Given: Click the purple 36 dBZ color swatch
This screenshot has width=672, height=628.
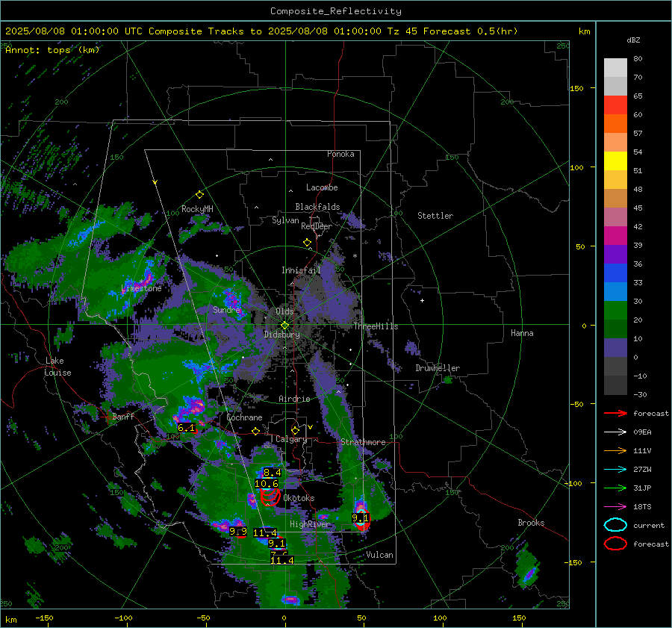Looking at the screenshot, I should tap(615, 254).
